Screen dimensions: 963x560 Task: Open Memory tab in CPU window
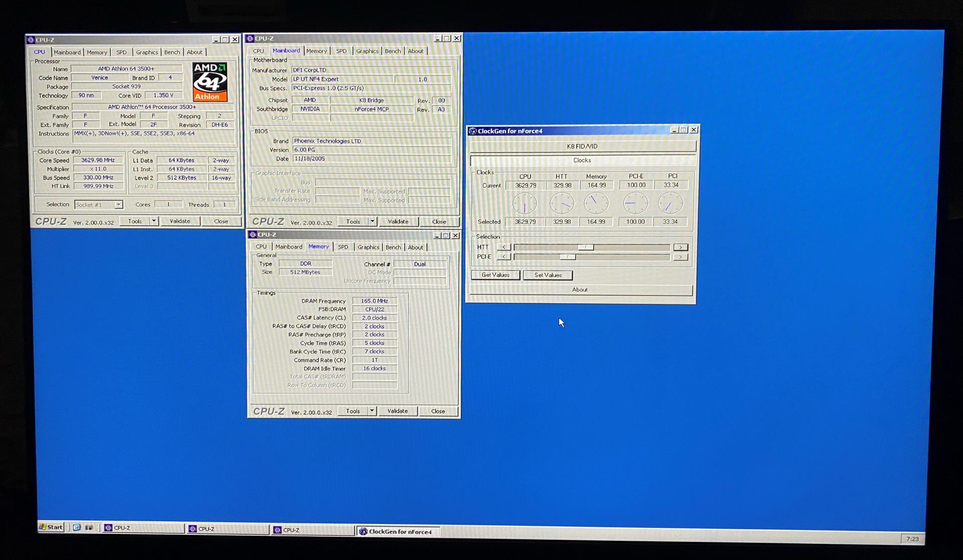[97, 52]
